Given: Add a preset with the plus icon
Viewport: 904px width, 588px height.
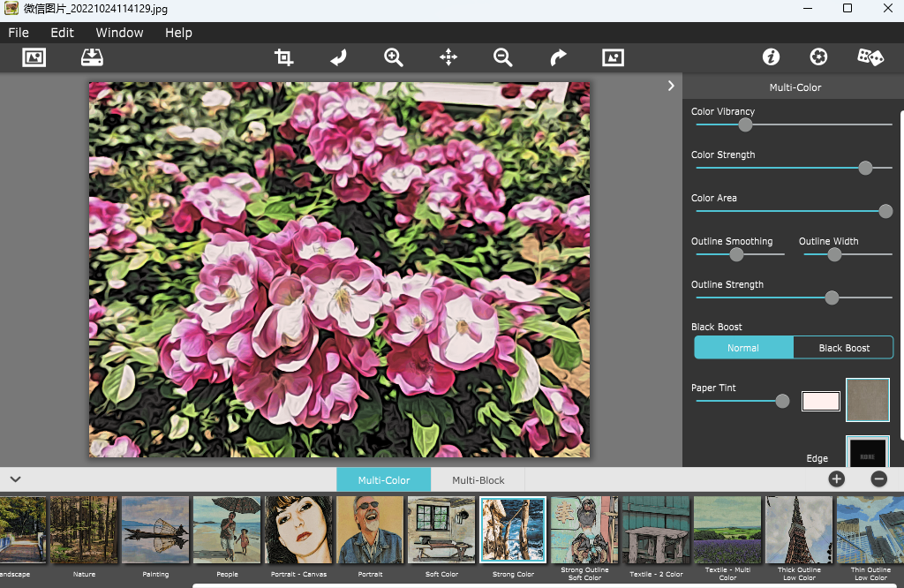Looking at the screenshot, I should point(837,479).
